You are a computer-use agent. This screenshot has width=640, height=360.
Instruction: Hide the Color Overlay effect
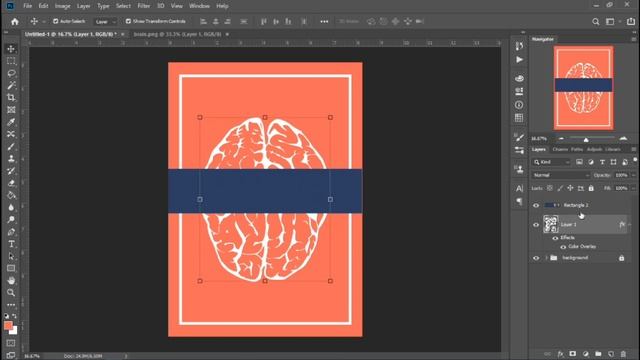[x=563, y=247]
